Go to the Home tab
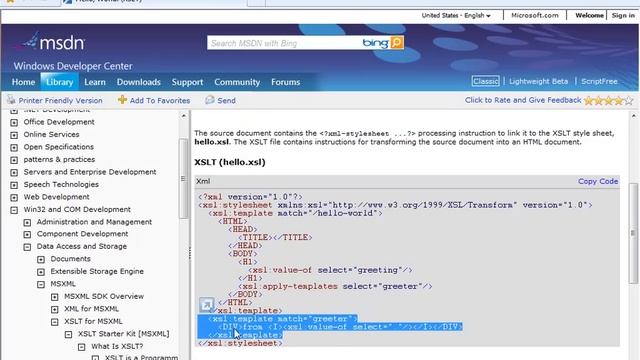Viewport: 640px width, 360px height. point(23,82)
